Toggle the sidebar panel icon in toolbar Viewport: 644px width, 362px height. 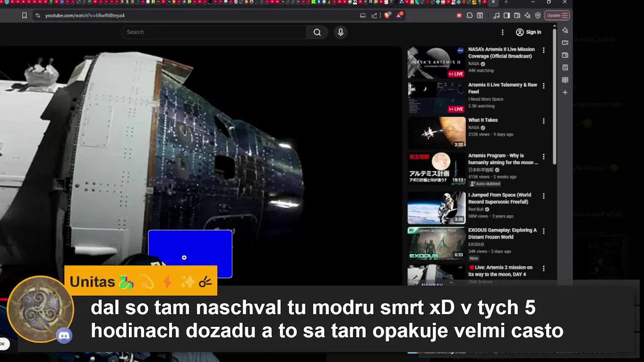click(507, 16)
